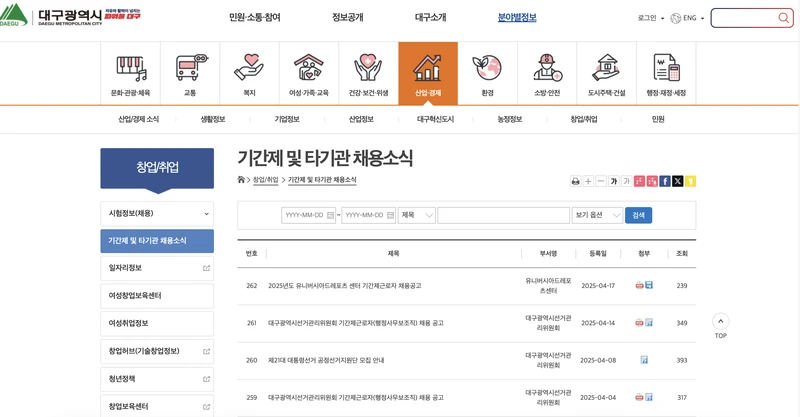Open the 도시주택·건설 category icon
The image size is (800, 417).
607,73
